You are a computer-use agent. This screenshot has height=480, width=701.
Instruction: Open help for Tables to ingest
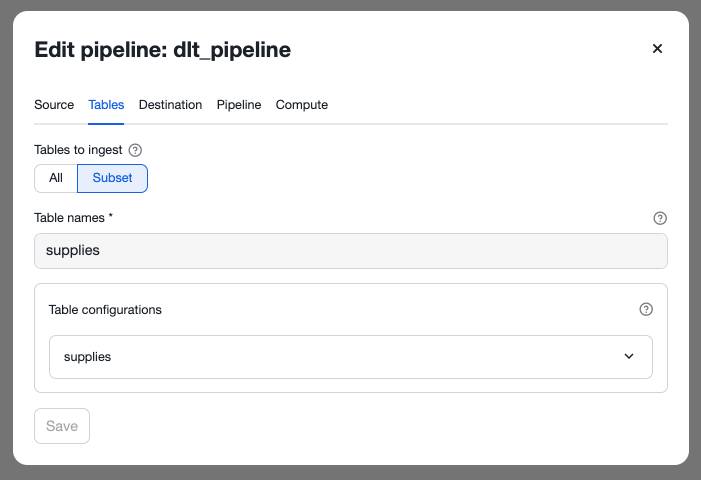pos(136,150)
